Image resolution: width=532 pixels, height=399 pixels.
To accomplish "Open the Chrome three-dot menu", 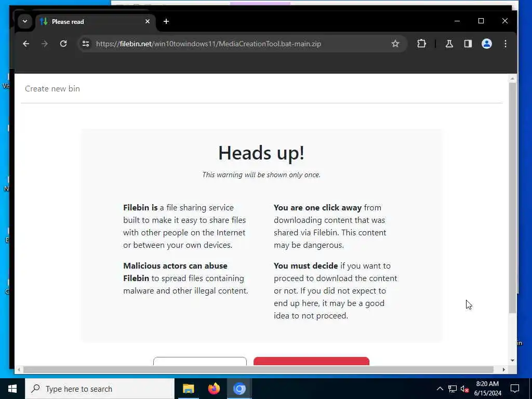I will coord(505,44).
